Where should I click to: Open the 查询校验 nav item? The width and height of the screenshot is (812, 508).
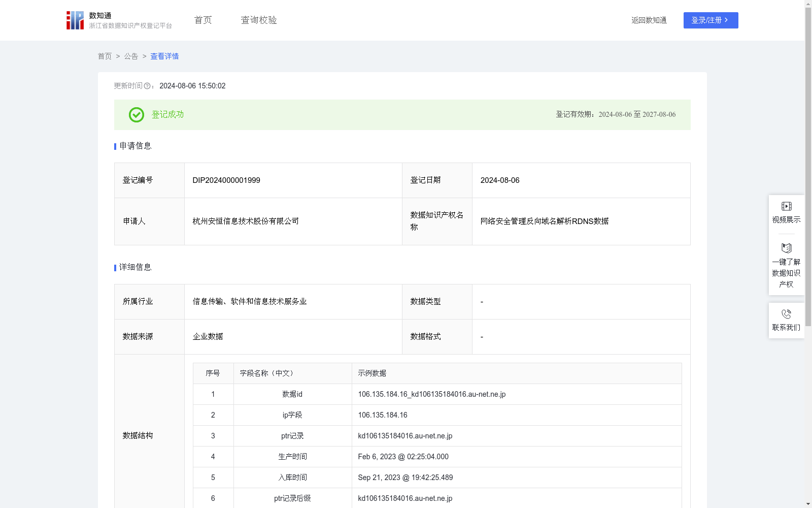coord(259,20)
